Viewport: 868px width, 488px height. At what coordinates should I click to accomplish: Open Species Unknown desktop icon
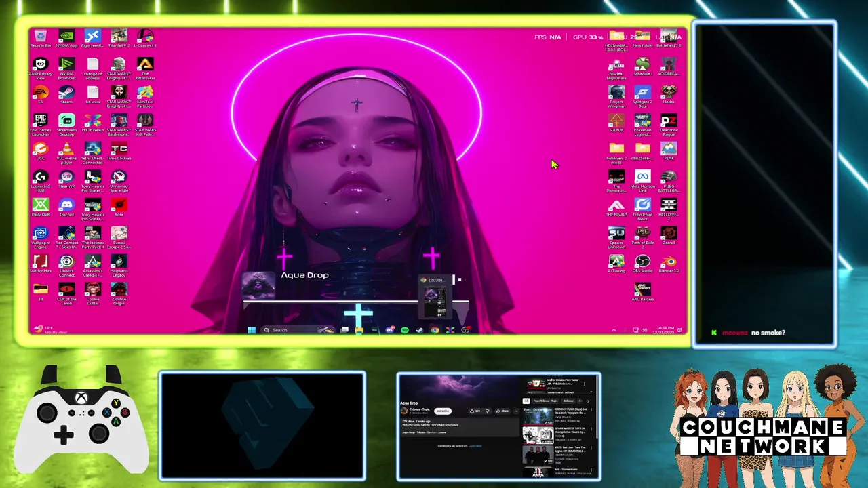tap(616, 238)
